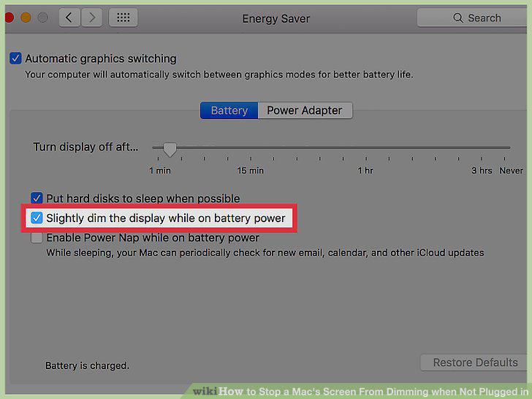Click the red close window button

pos(9,18)
